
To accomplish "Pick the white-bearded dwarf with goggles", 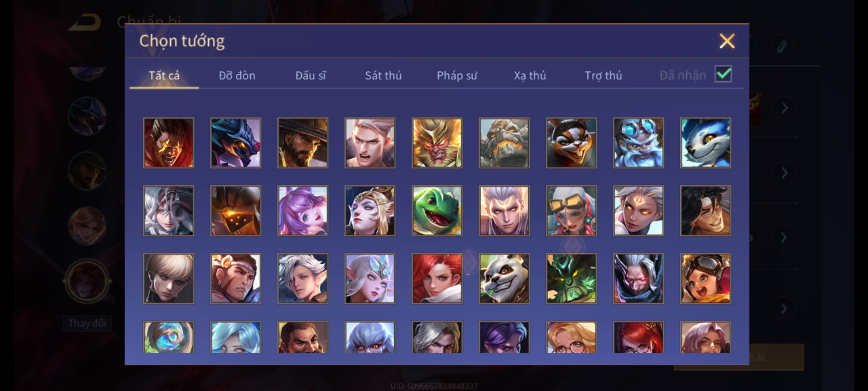I will [638, 143].
